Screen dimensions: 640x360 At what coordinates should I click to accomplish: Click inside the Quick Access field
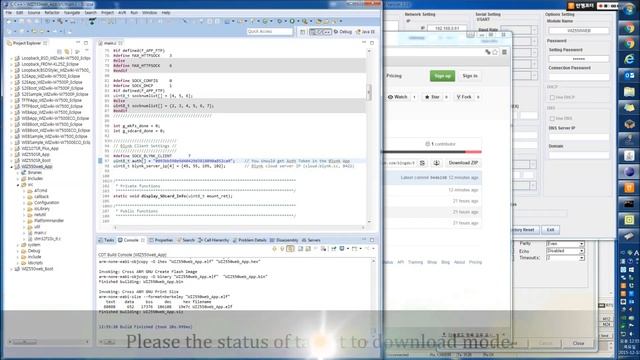[269, 31]
